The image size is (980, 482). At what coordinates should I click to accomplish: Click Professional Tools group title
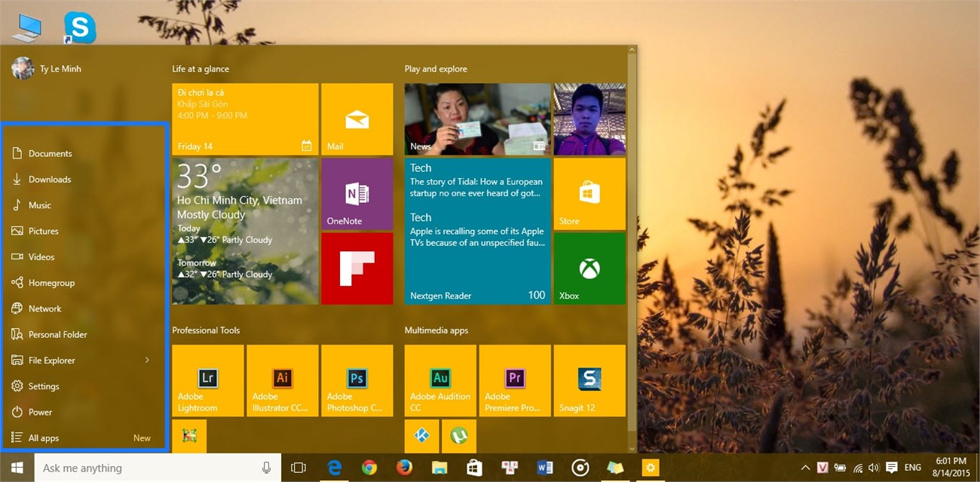206,330
